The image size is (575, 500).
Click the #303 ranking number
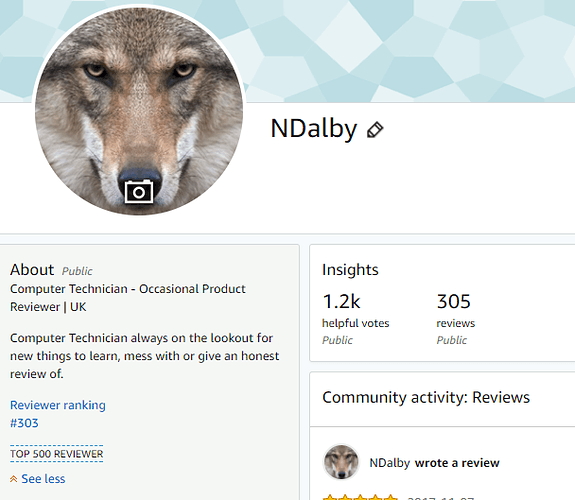[x=24, y=423]
